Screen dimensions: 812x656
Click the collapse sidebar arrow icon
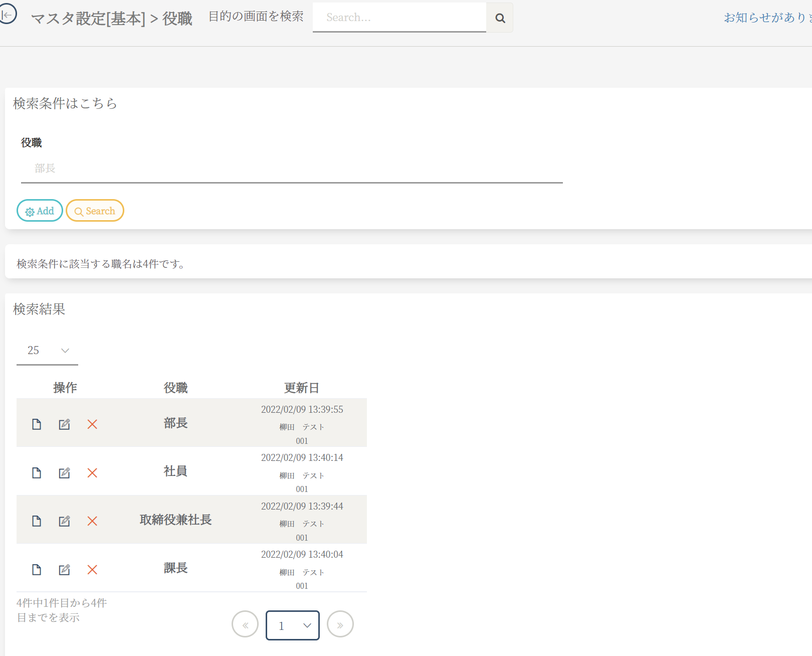(7, 15)
